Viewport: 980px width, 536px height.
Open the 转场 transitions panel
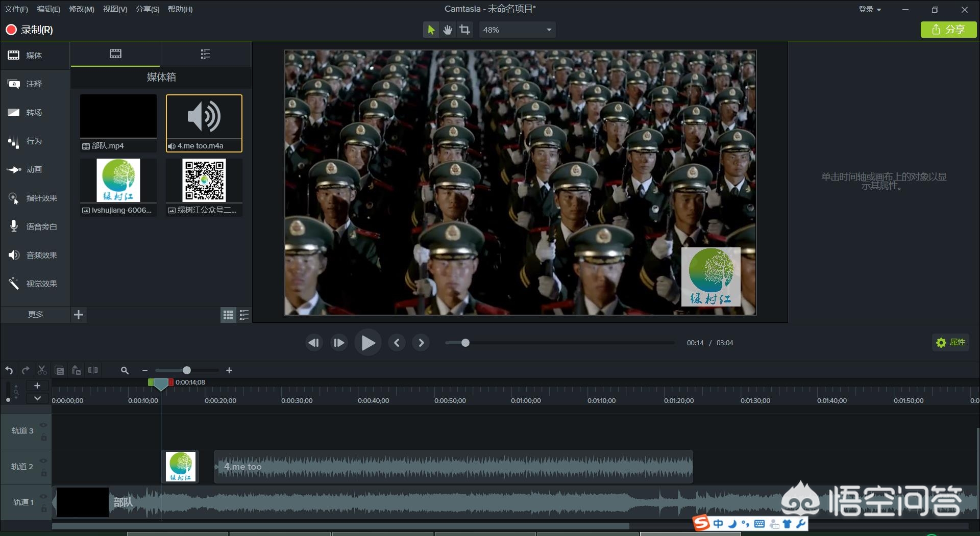[x=35, y=112]
